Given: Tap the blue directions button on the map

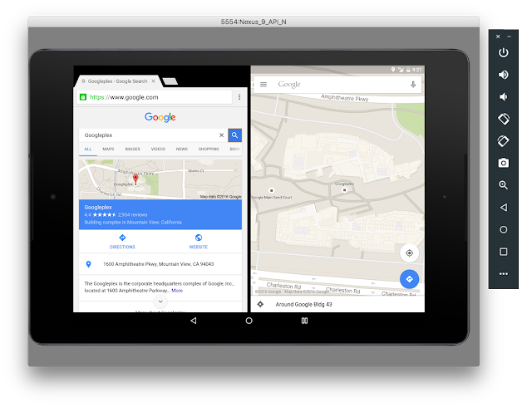Looking at the screenshot, I should [x=409, y=279].
